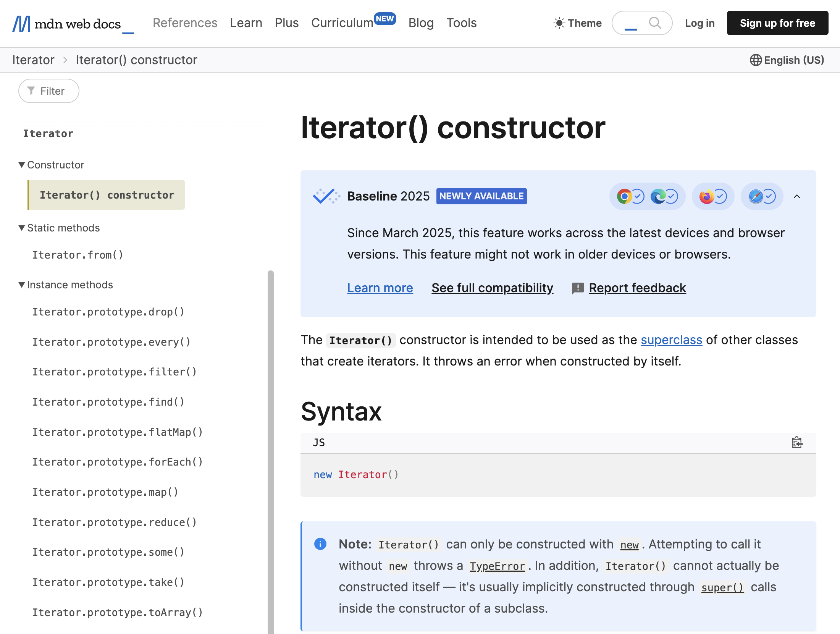Collapse the Instance methods section
This screenshot has width=840, height=634.
[66, 285]
